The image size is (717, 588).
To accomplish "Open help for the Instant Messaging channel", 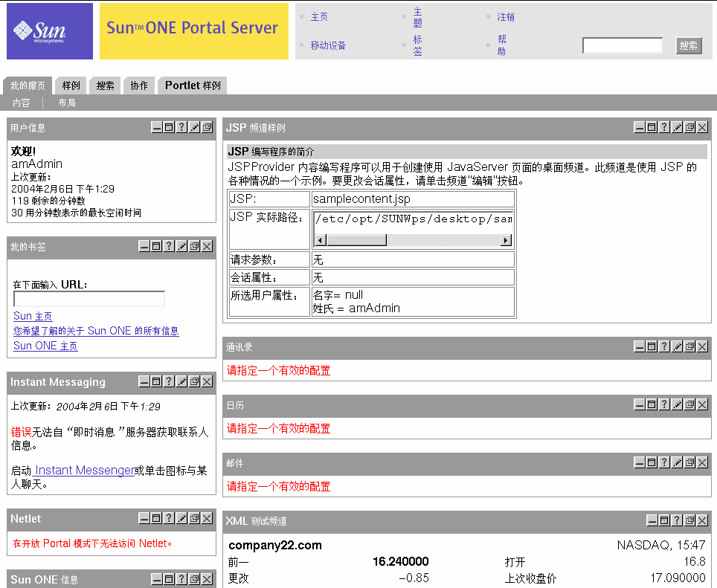I will coord(169,381).
